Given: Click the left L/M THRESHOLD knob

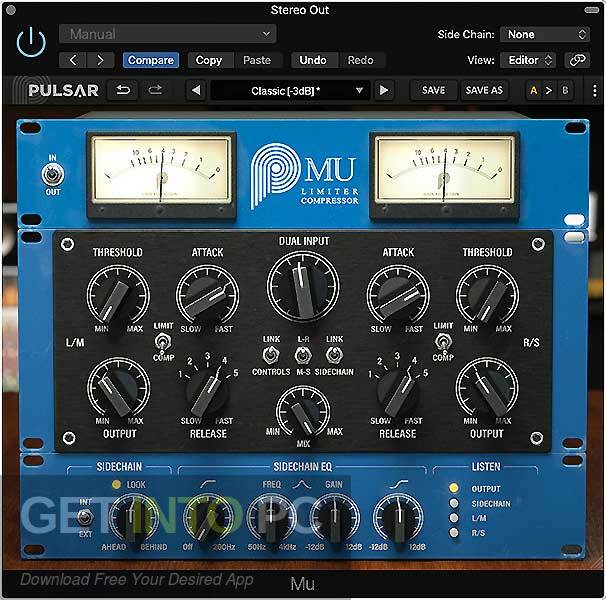Looking at the screenshot, I should pyautogui.click(x=118, y=296).
